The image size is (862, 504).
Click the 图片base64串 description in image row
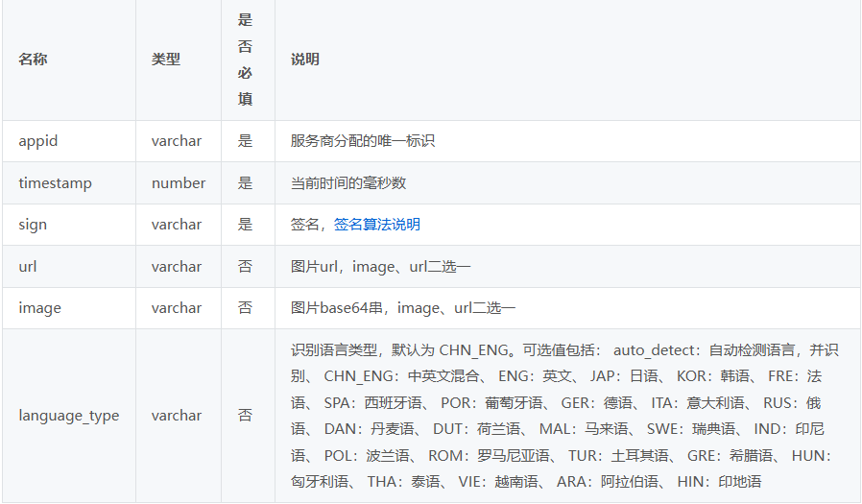403,308
